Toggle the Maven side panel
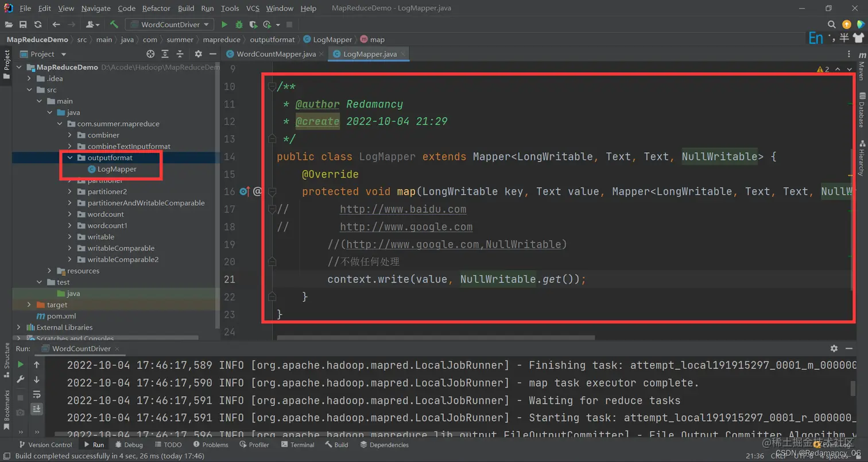The width and height of the screenshot is (868, 462). 862,66
